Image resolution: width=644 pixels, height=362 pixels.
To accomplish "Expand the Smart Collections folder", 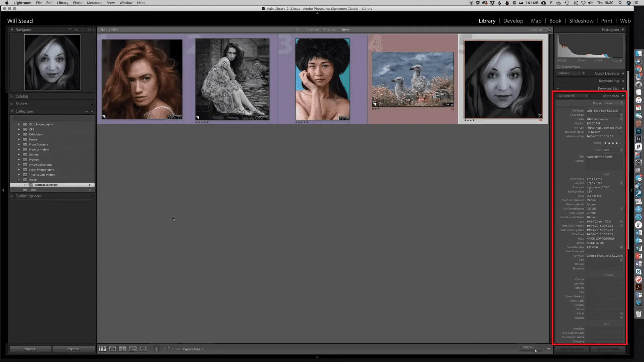I will pyautogui.click(x=19, y=165).
